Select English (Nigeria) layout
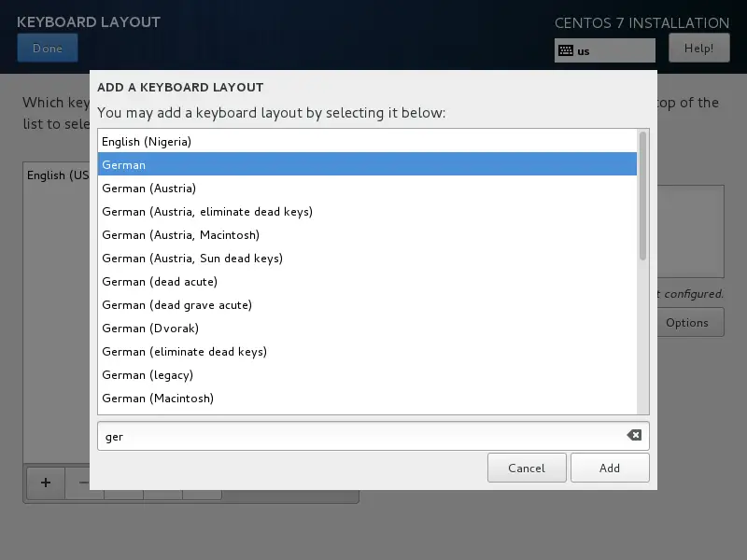Viewport: 747px width, 560px height. [x=367, y=142]
